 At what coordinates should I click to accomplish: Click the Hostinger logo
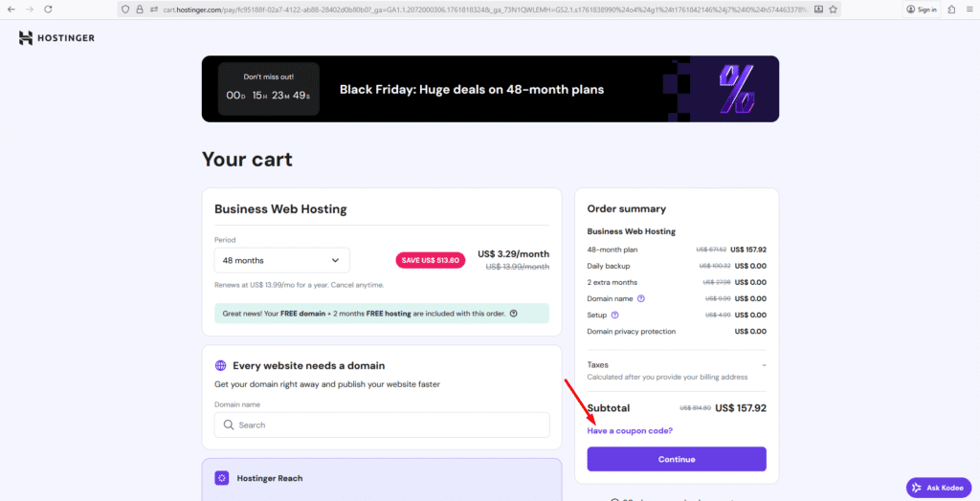click(56, 38)
